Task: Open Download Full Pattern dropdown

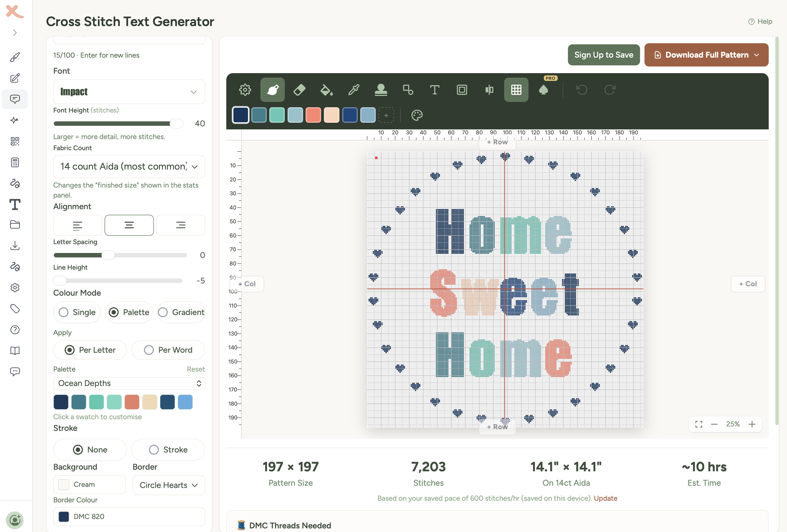Action: (x=706, y=55)
